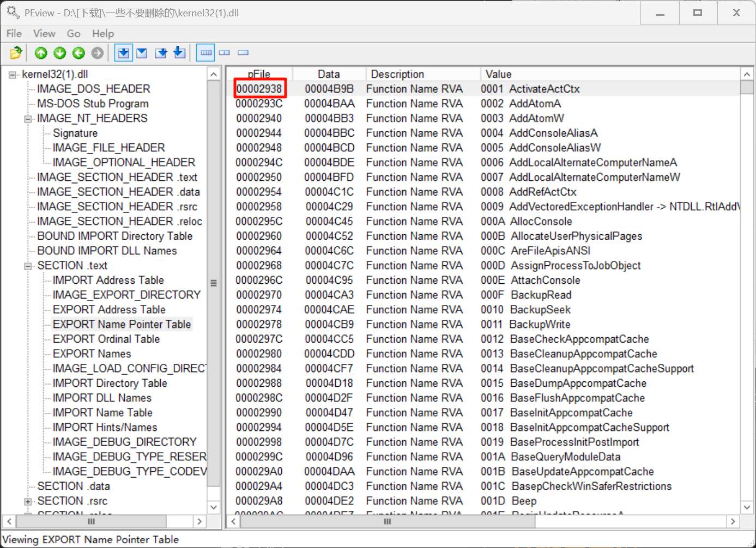Viewport: 756px width, 548px height.
Task: Click the tree pane horizontal scrollbar thumb
Action: tap(92, 521)
